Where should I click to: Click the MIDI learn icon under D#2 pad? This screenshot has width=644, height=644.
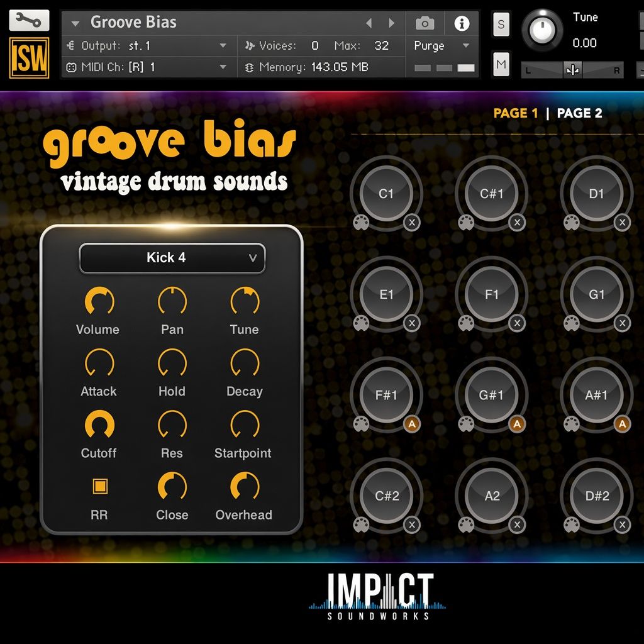(571, 525)
